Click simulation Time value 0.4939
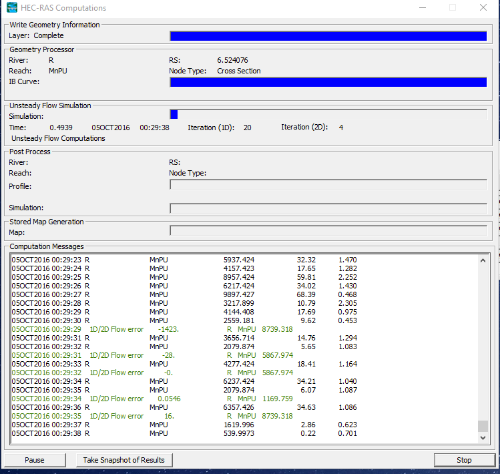Screen dimensions: 500x474 [61, 127]
